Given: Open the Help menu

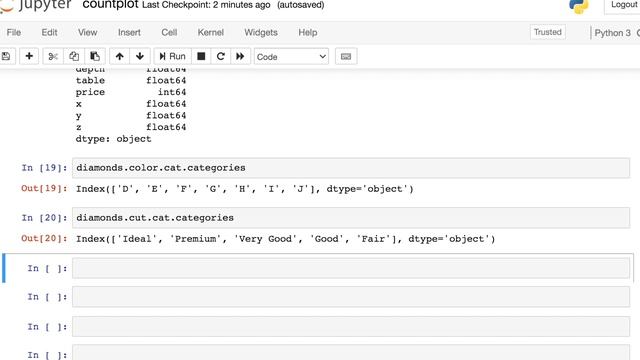Looking at the screenshot, I should pyautogui.click(x=308, y=32).
